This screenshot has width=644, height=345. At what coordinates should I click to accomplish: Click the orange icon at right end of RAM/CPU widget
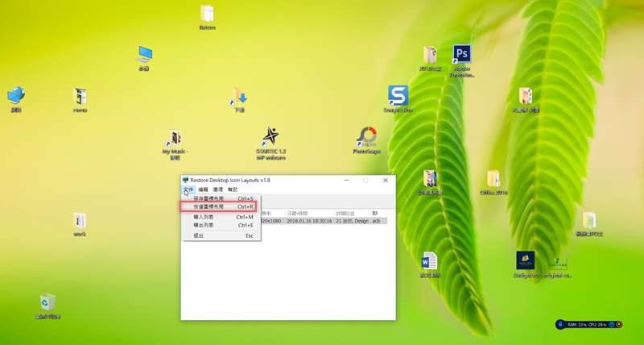point(619,324)
